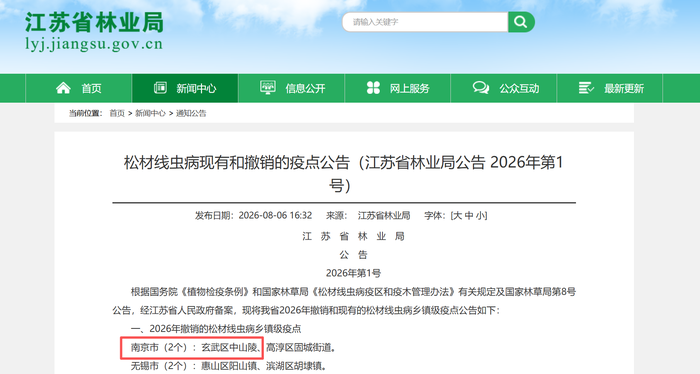Viewport: 700px width, 374px height.
Task: Focus the keyword search input field
Action: [x=425, y=22]
